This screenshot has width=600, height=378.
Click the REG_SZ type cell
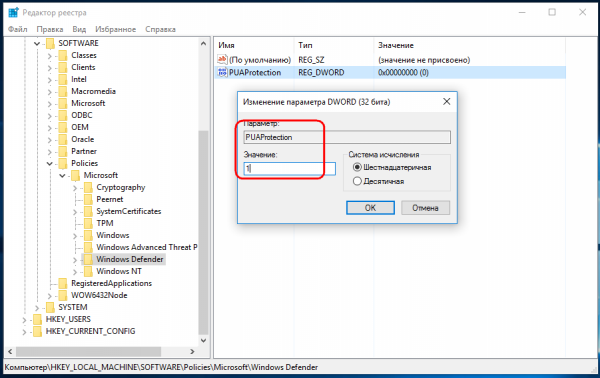(311, 60)
